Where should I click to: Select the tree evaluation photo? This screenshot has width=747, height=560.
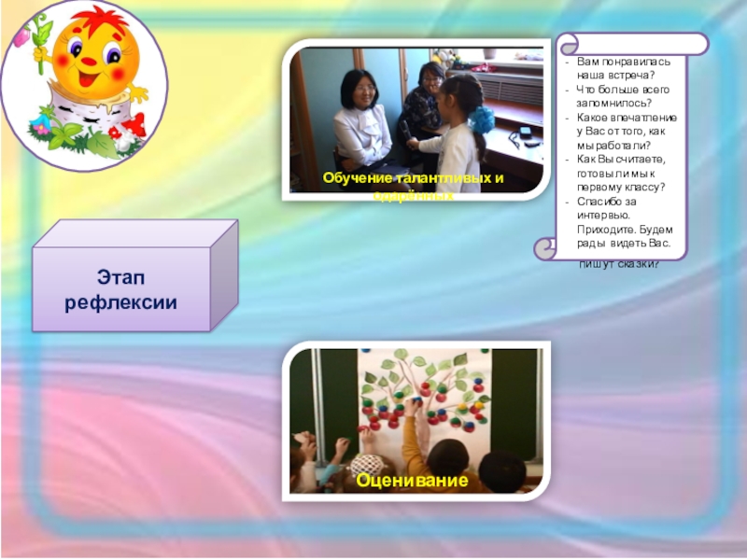pyautogui.click(x=416, y=421)
